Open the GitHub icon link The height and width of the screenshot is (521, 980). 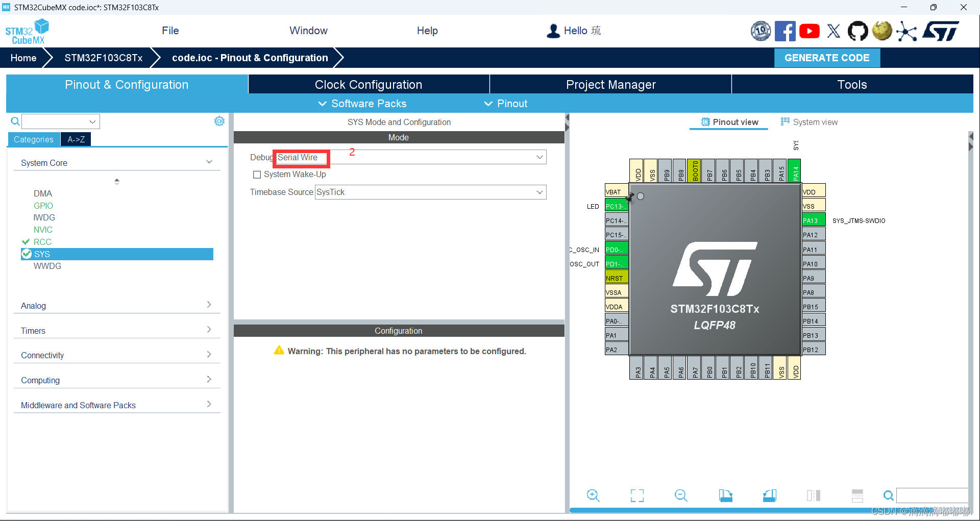(857, 31)
